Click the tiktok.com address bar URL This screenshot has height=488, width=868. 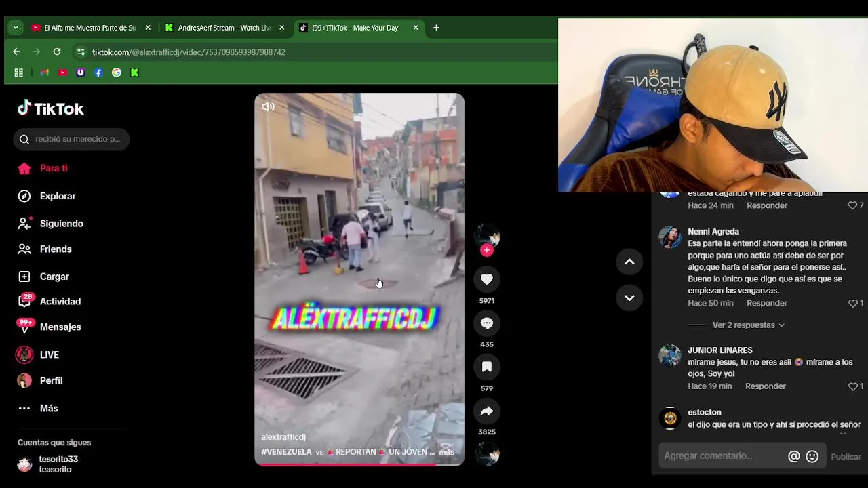pos(189,52)
